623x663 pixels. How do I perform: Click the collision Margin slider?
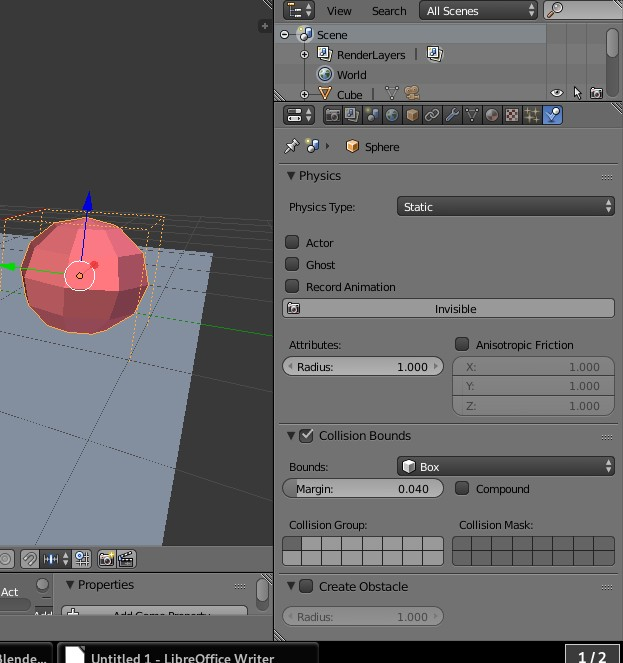pos(362,488)
